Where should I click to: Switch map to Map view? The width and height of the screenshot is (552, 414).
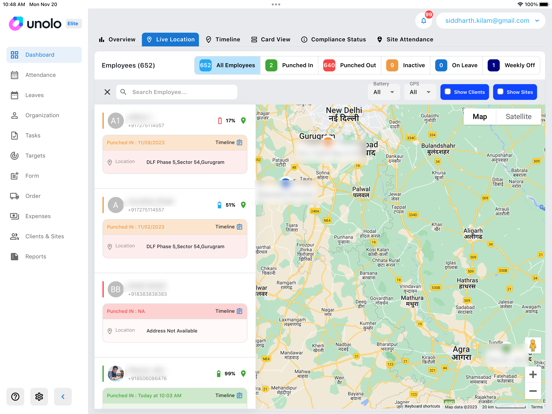pos(479,117)
